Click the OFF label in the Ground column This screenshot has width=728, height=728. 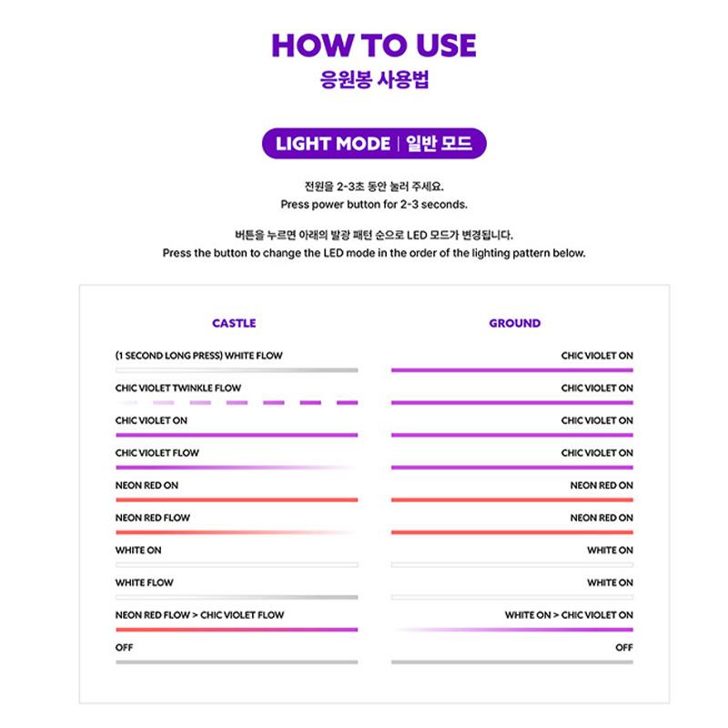click(623, 648)
